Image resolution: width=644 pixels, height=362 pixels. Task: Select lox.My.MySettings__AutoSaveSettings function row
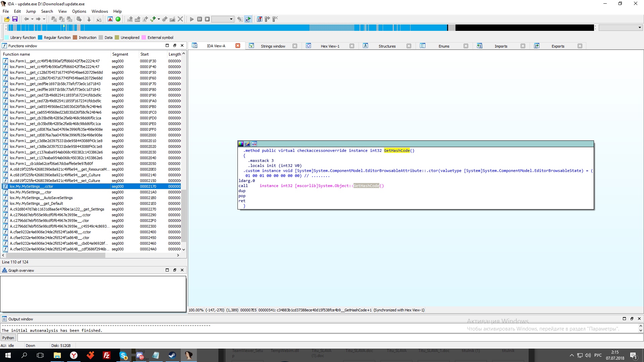point(41,198)
